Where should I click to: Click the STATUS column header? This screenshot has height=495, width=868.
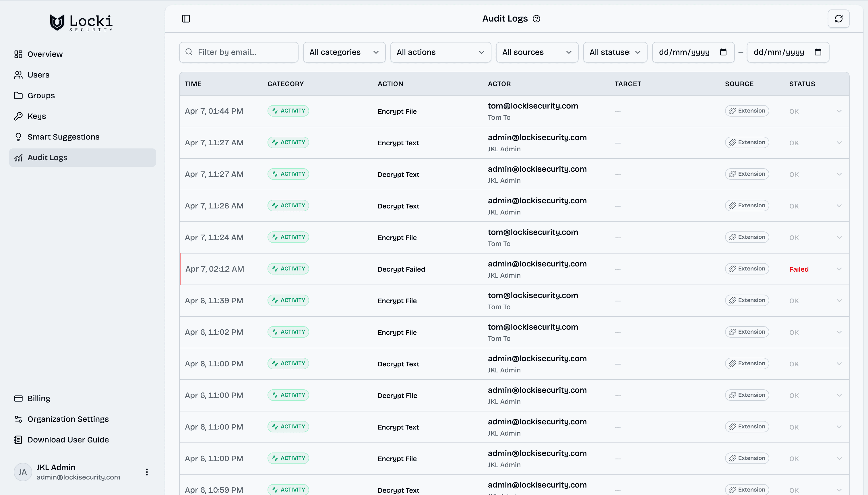[802, 84]
